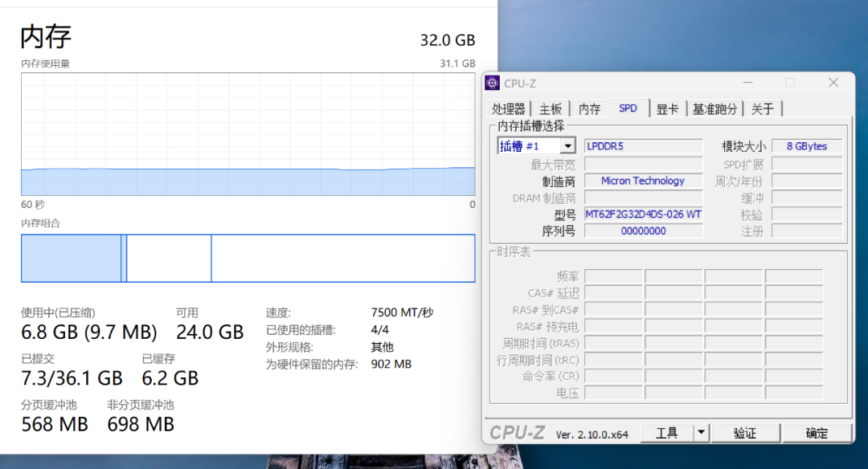The width and height of the screenshot is (868, 469).
Task: Click the 902 MB hardware reserved value
Action: pos(391,364)
